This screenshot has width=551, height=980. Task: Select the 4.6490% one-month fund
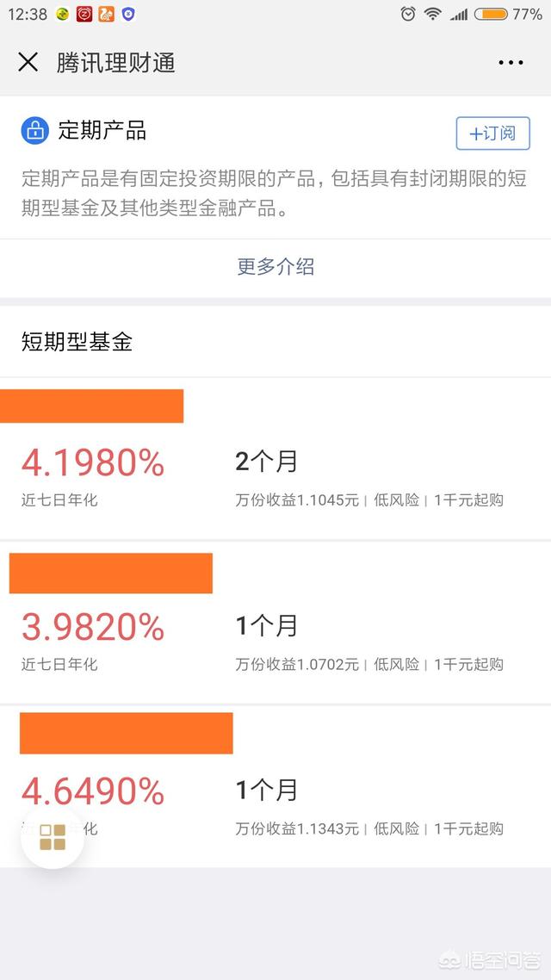[91, 790]
